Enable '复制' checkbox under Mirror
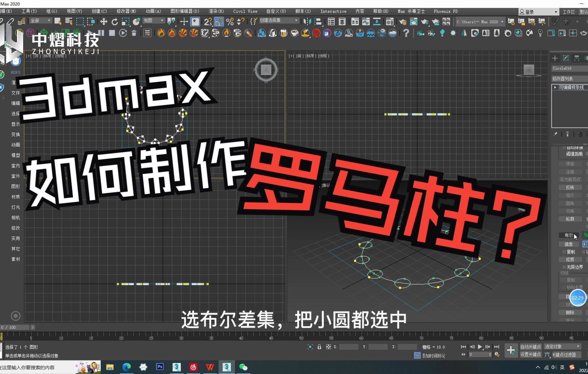 (564, 252)
